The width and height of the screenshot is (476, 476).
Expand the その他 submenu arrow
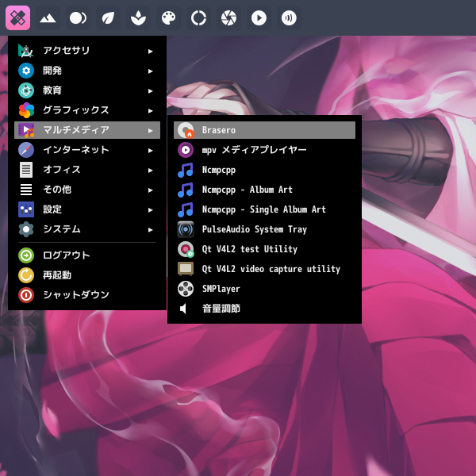pyautogui.click(x=150, y=190)
